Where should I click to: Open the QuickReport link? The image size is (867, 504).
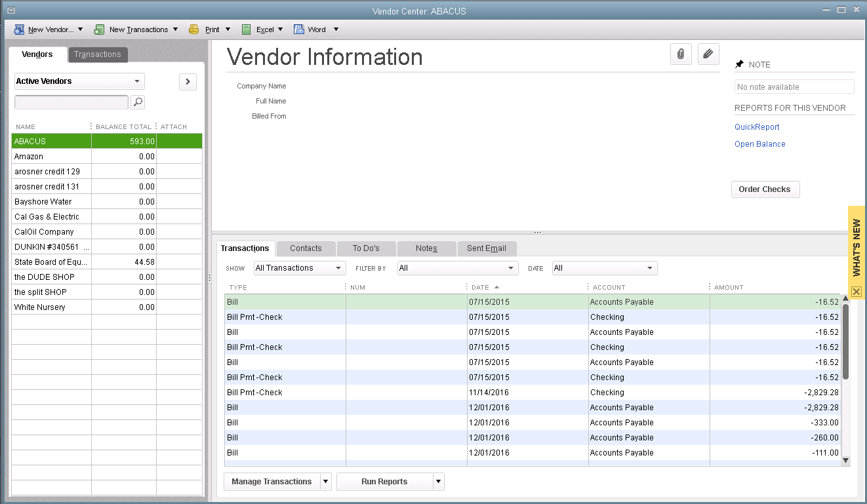(x=757, y=127)
